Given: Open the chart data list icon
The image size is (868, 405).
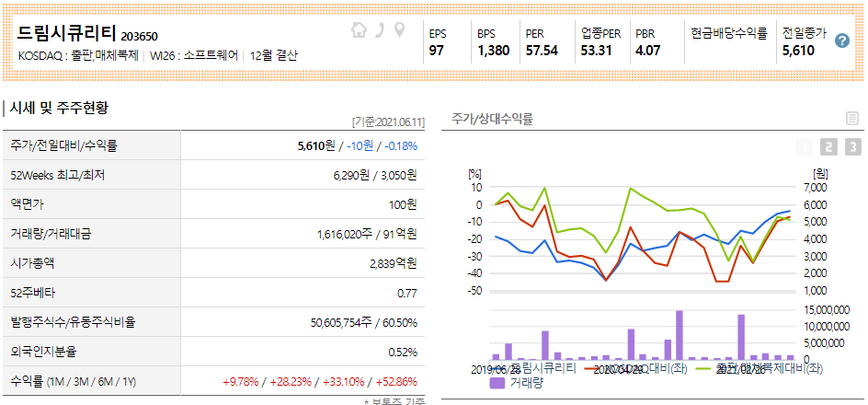Looking at the screenshot, I should [x=852, y=118].
